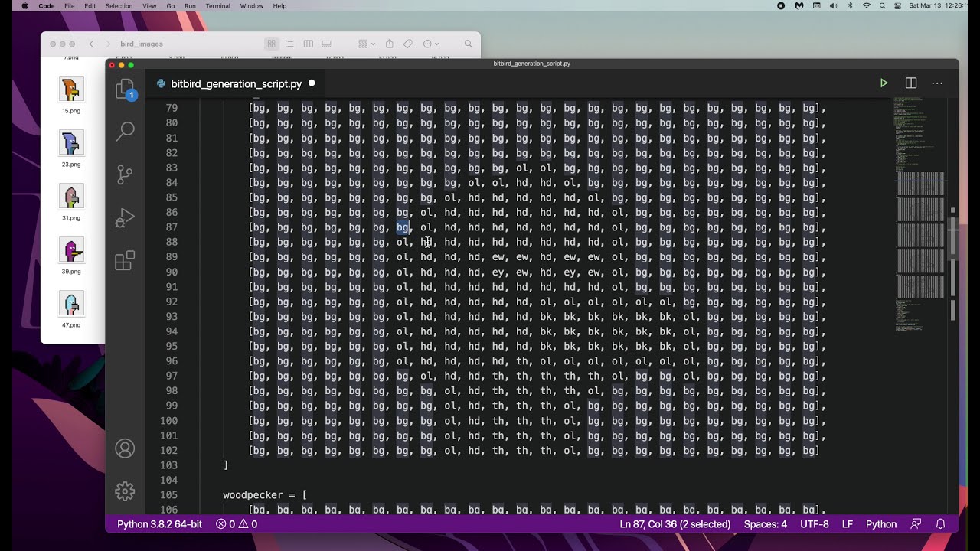Open the Finder action (ellipsis) dropdown
980x551 pixels.
click(x=431, y=44)
